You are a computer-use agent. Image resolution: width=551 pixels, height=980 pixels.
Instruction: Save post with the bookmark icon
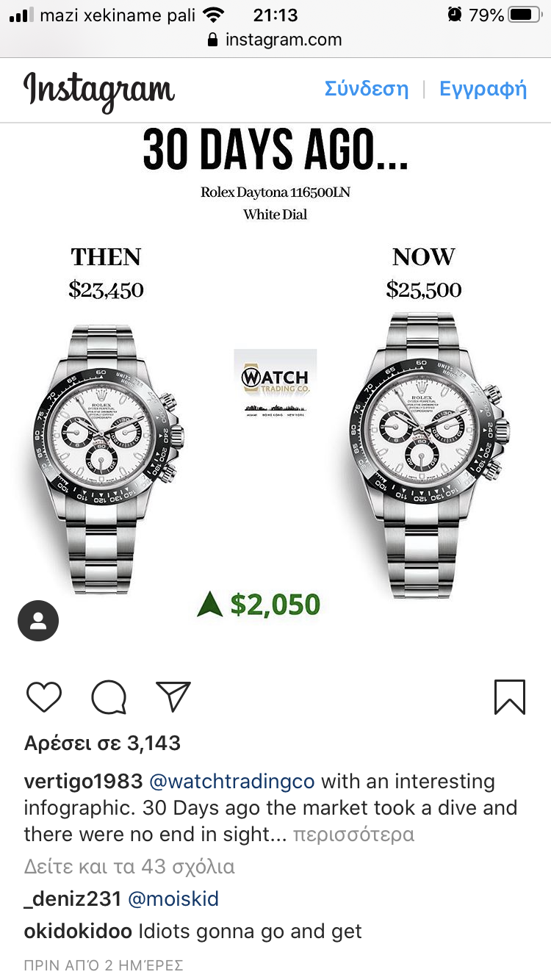[510, 696]
